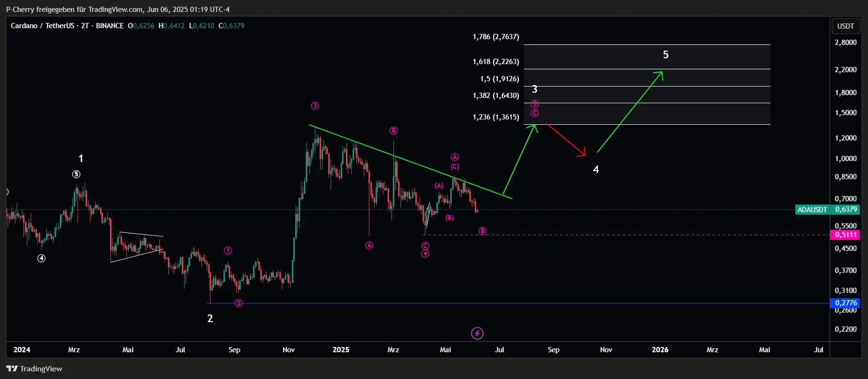868x379 pixels.
Task: Click the 0,3100 price axis label
Action: point(846,291)
